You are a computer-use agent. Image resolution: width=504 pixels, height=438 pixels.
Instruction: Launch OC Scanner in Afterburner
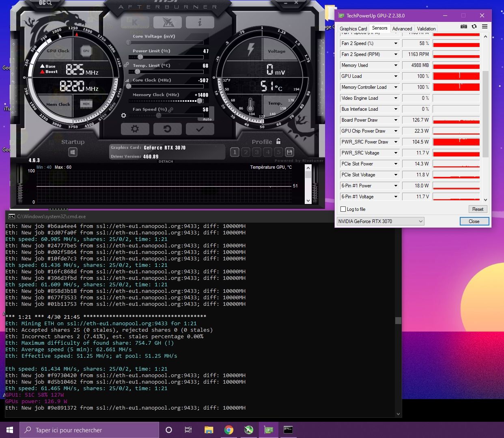point(45,3)
